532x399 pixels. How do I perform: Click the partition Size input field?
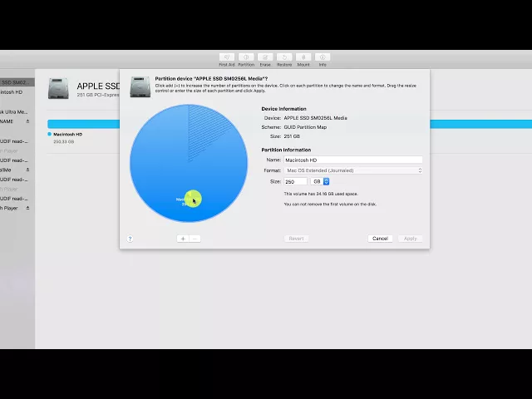coord(295,181)
